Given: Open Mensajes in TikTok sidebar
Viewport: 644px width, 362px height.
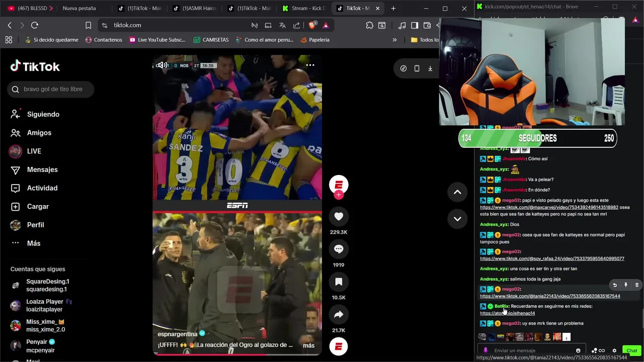Looking at the screenshot, I should tap(34, 169).
